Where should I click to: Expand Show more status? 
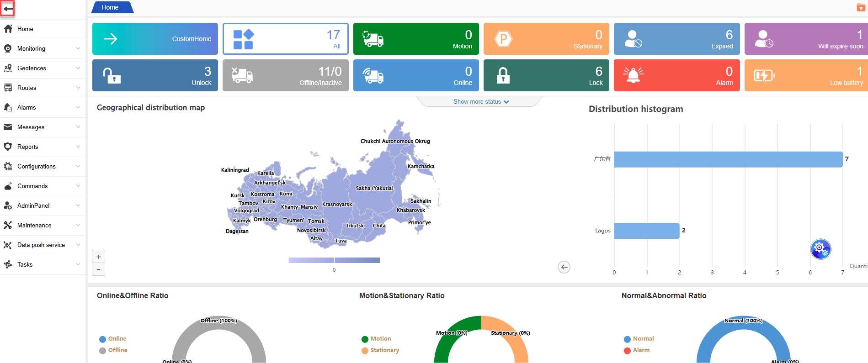(480, 102)
